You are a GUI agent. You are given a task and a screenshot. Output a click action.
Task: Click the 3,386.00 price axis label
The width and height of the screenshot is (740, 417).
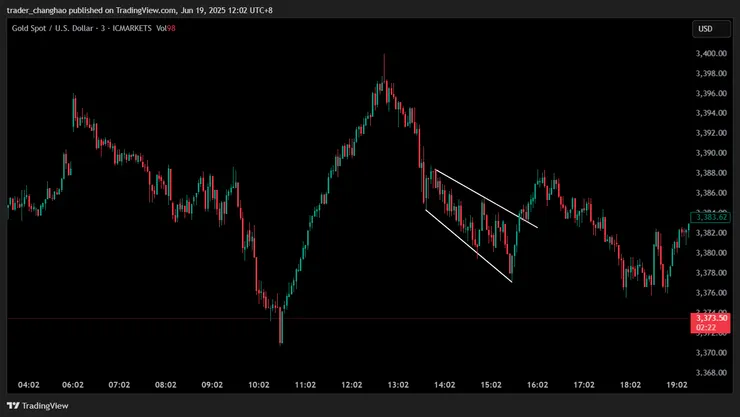tap(711, 193)
